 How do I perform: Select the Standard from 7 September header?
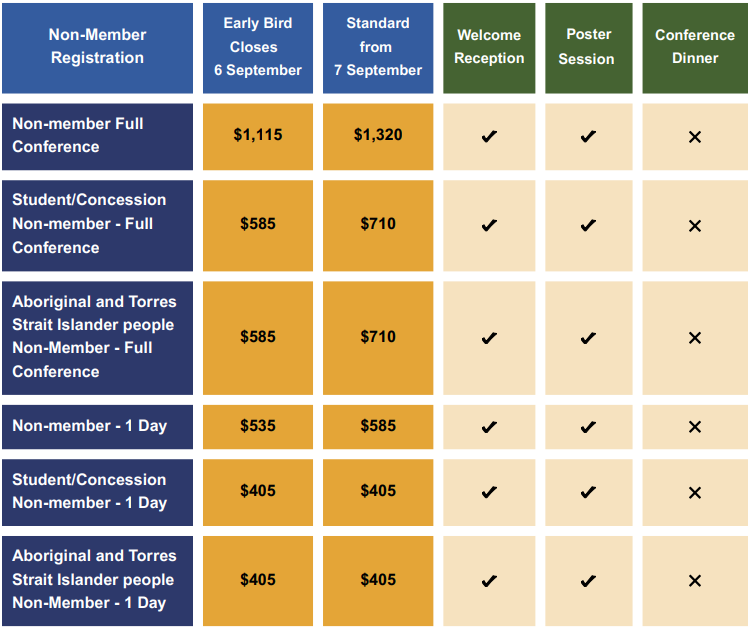(x=378, y=48)
